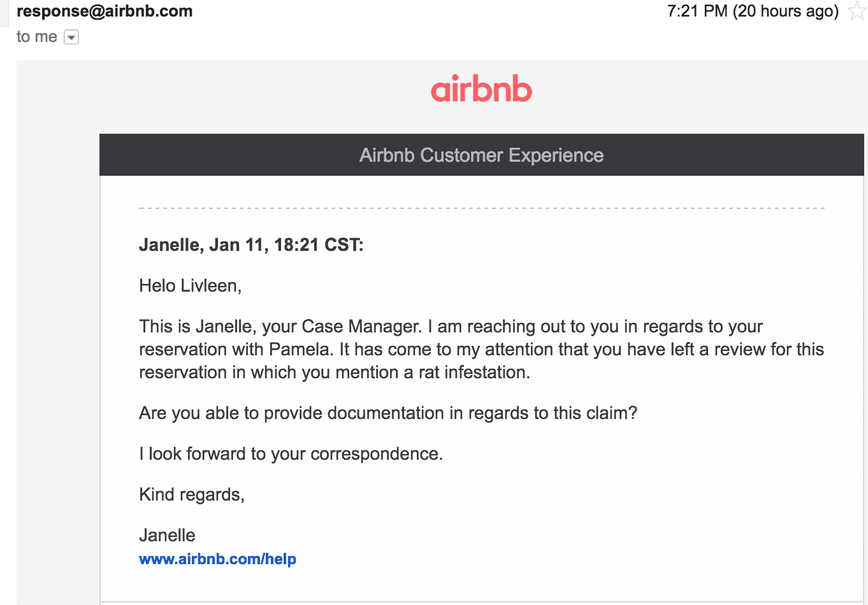Click "I look forward to your correspondence"
Image resolution: width=868 pixels, height=605 pixels.
pos(291,454)
